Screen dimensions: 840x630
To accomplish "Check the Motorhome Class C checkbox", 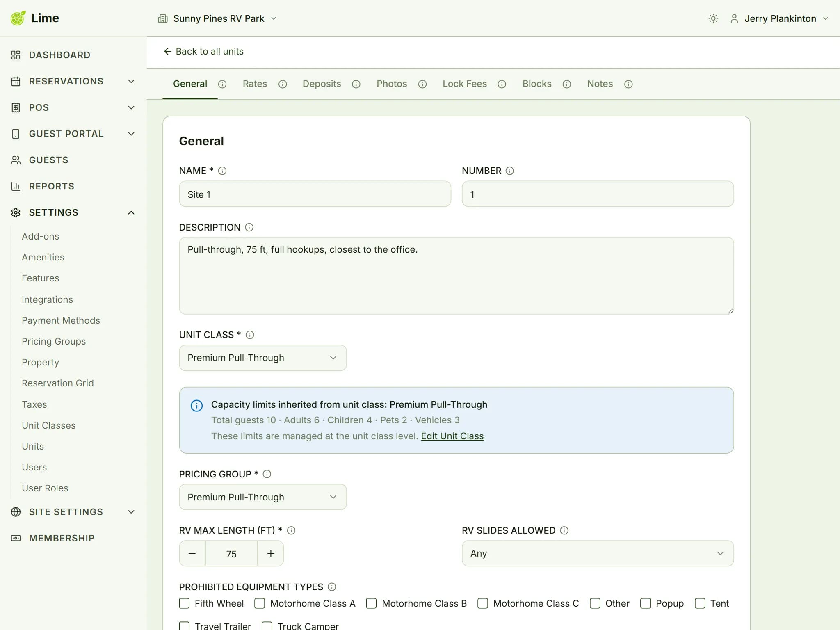I will point(483,603).
